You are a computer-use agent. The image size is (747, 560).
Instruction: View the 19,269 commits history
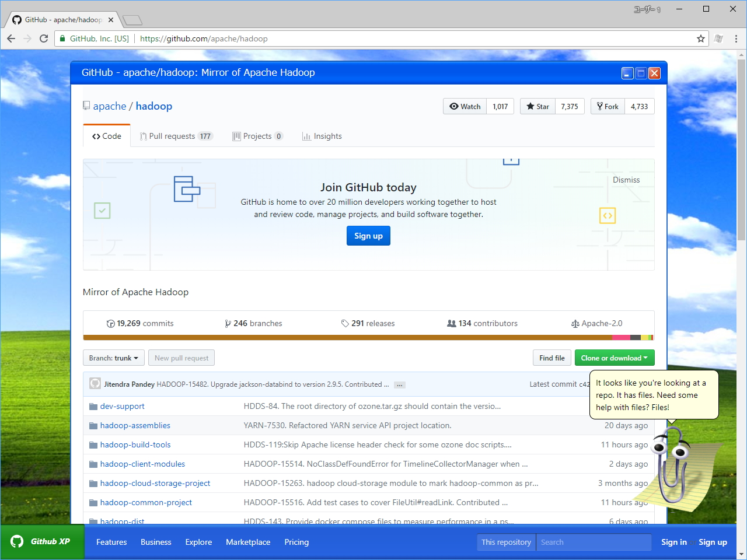[140, 323]
